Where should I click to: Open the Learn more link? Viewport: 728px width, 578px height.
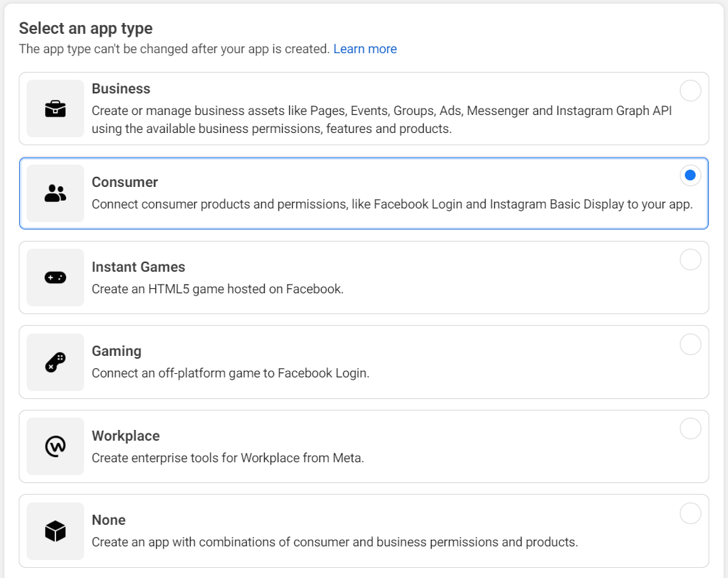point(365,49)
